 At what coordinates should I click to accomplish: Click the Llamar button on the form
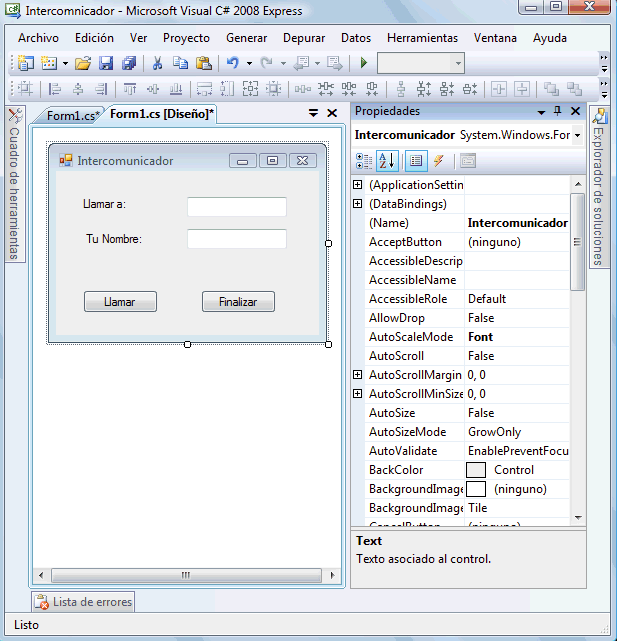coord(120,302)
